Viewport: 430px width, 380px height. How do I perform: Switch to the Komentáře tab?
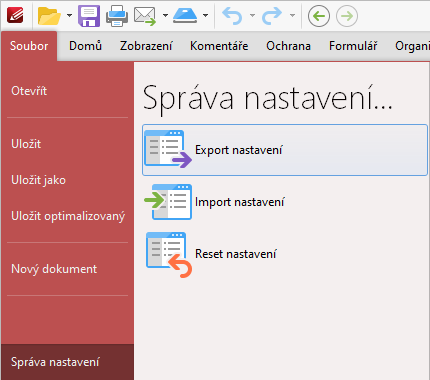pos(219,46)
